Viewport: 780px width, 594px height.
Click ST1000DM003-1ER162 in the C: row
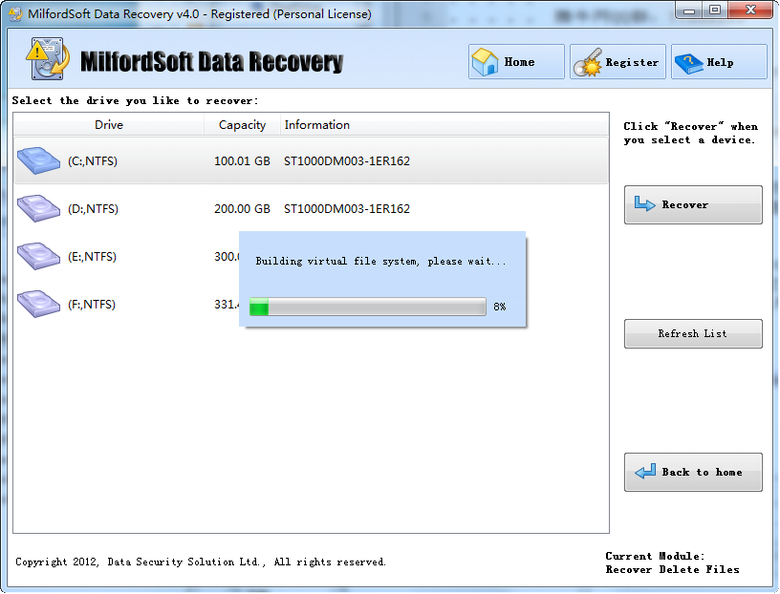tap(347, 161)
